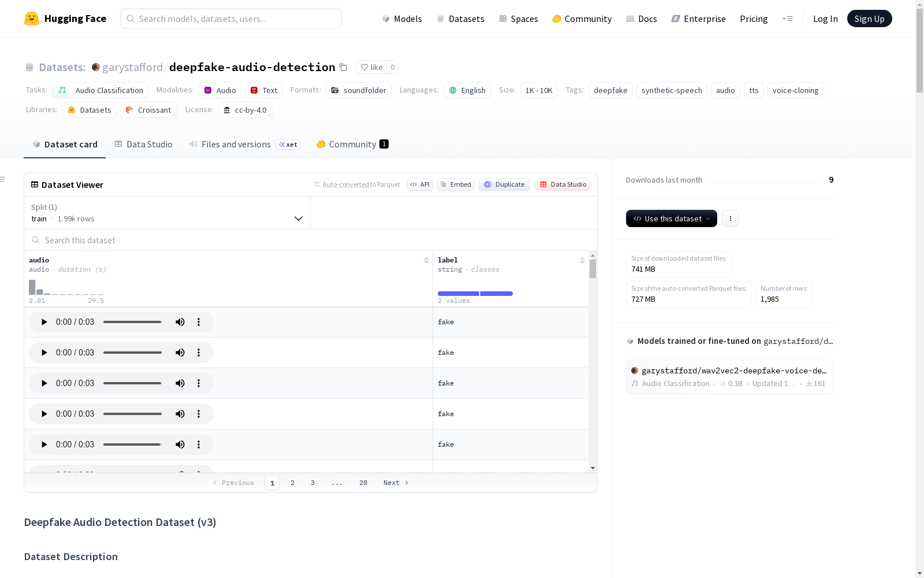The image size is (924, 578).
Task: Open the Dataset card tab
Action: tap(65, 144)
